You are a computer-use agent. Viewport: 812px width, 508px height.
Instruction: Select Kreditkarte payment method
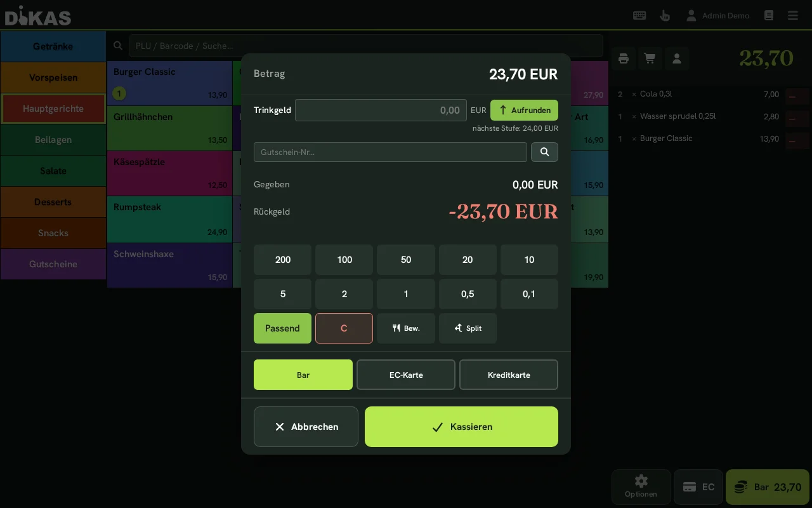[509, 375]
